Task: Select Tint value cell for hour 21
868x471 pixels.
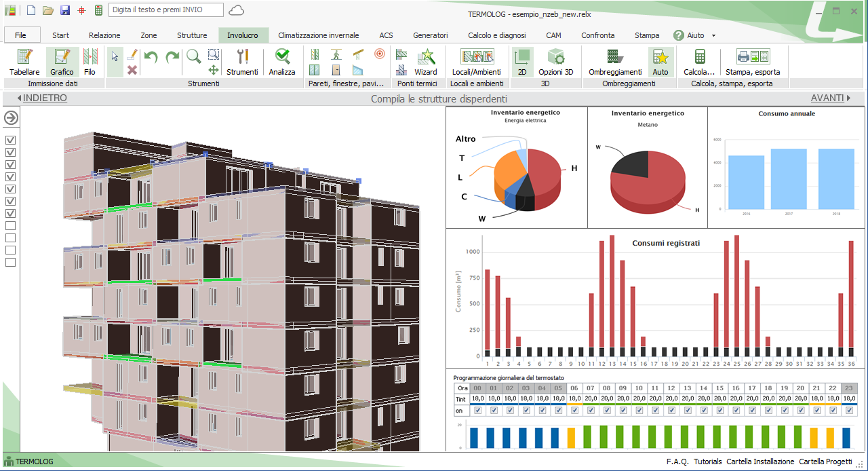Action: pyautogui.click(x=816, y=399)
